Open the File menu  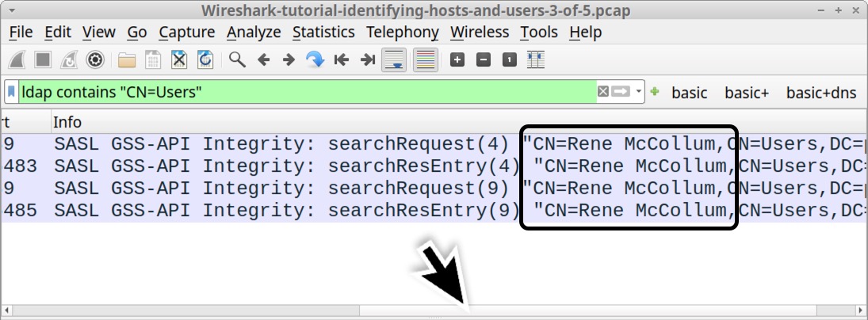pyautogui.click(x=21, y=32)
